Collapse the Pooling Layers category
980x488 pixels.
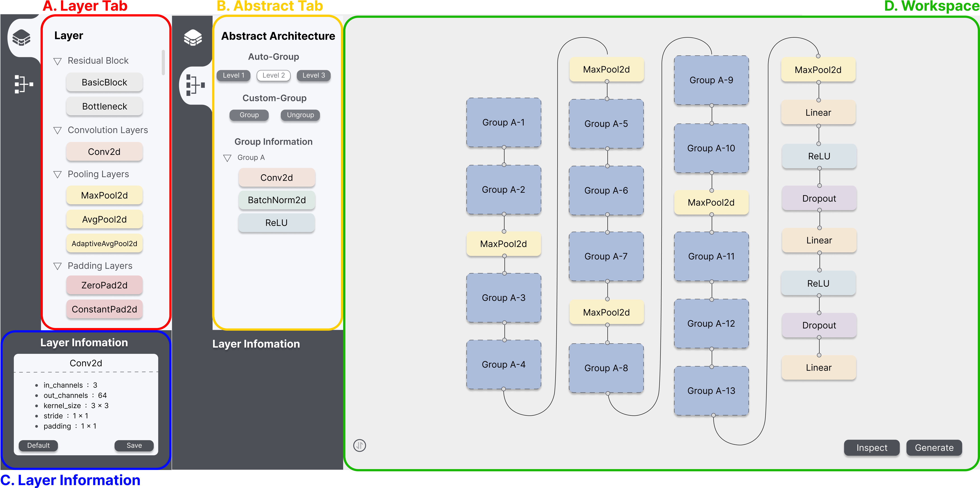pos(58,174)
